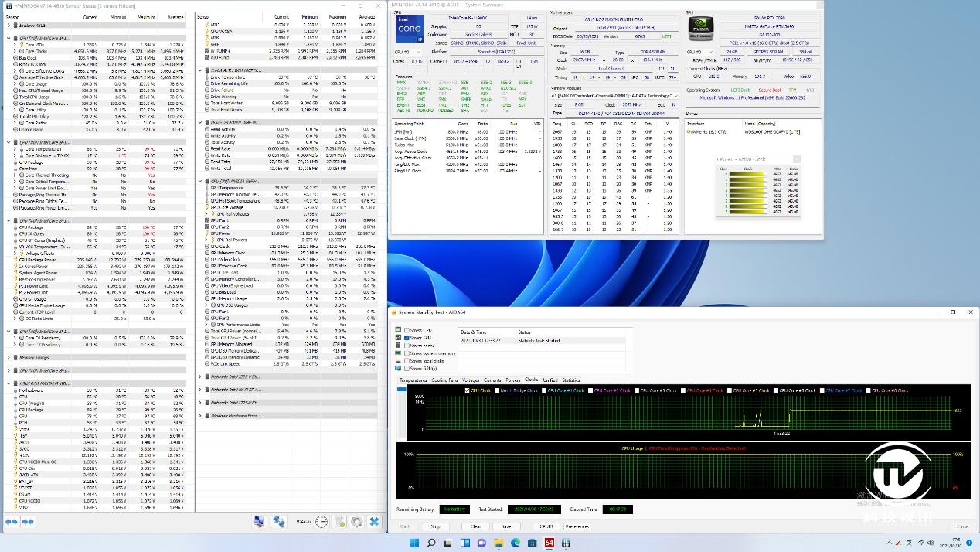
Task: Click the expand columns arrows icon in HWiNFO
Action: pyautogui.click(x=12, y=522)
